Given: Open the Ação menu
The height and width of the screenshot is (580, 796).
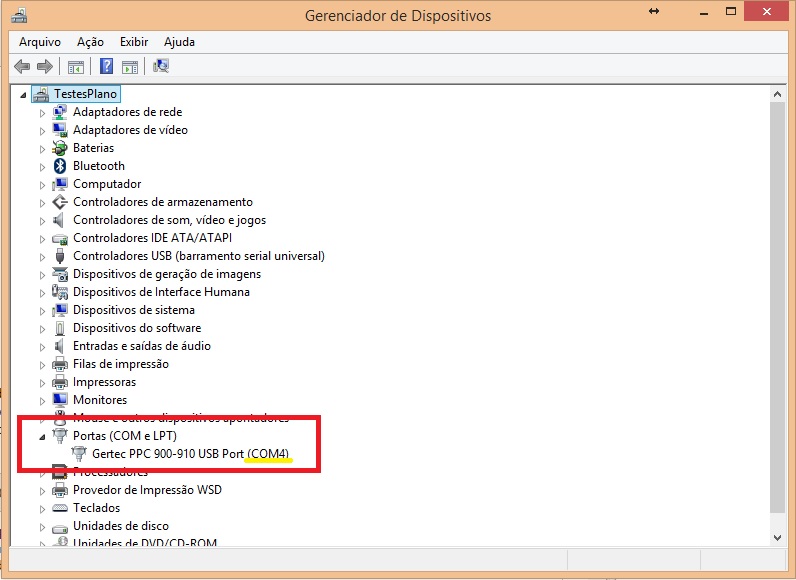Looking at the screenshot, I should click(90, 42).
